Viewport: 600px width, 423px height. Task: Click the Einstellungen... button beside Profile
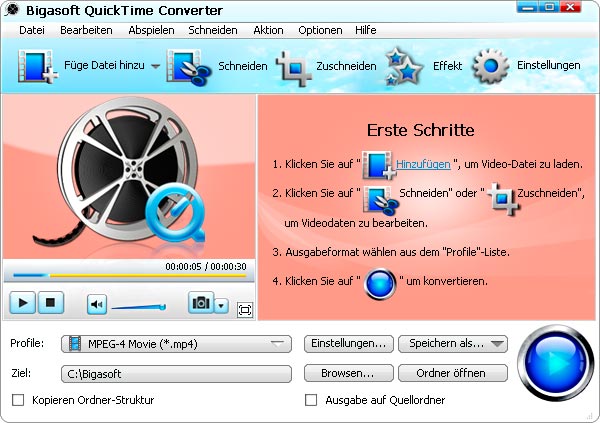pos(349,343)
